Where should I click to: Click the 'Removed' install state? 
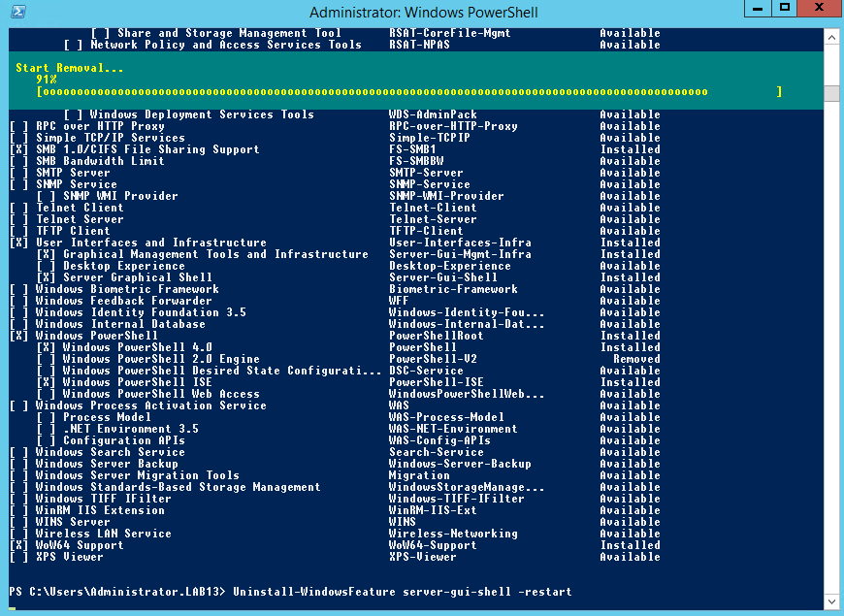(x=636, y=359)
